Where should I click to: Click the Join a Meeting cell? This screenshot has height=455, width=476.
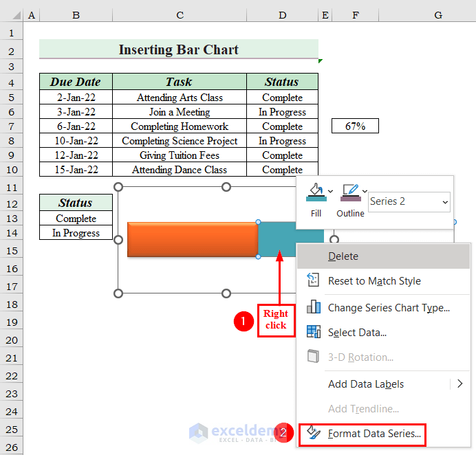[180, 111]
